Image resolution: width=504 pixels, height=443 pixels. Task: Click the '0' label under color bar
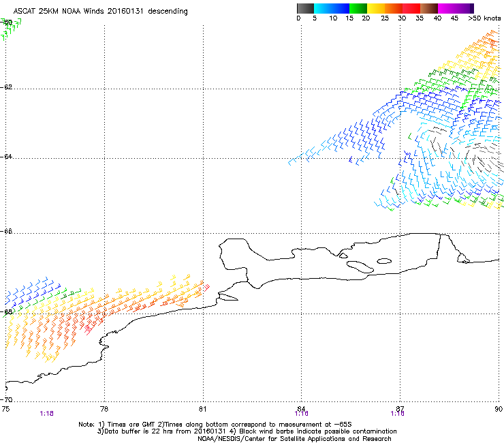click(x=298, y=18)
